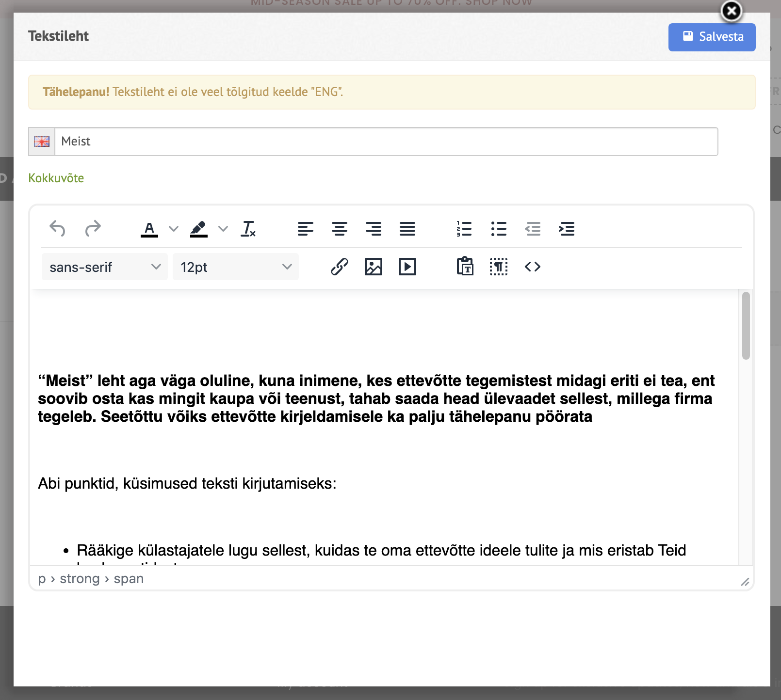Select the p element in path bar
The image size is (781, 700).
click(x=42, y=579)
